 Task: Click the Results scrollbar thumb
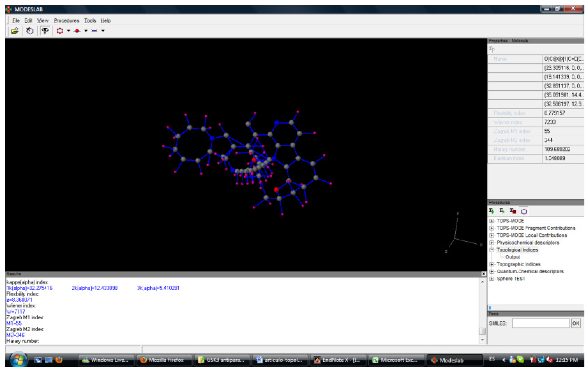click(x=482, y=331)
